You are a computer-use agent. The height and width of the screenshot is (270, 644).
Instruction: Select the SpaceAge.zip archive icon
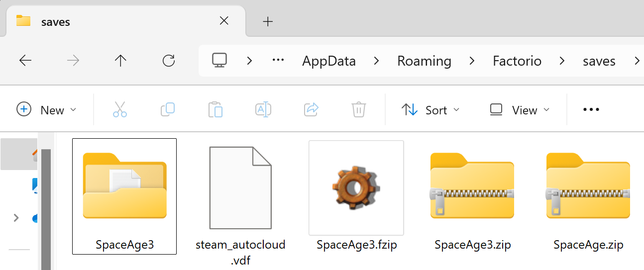click(x=588, y=185)
